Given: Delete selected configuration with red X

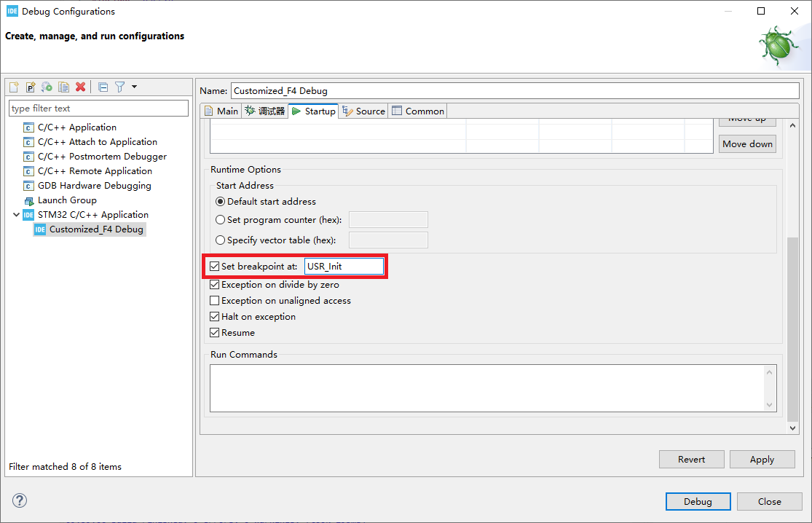Looking at the screenshot, I should [x=81, y=87].
